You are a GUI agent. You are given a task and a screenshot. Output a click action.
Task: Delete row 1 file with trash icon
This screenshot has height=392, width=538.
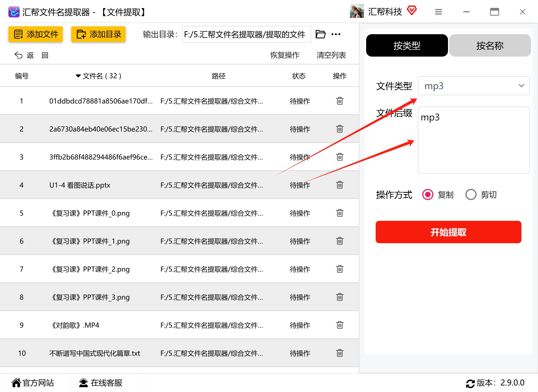[340, 101]
